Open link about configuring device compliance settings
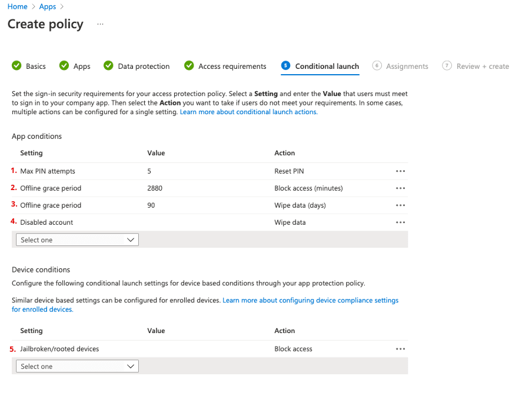532x419 pixels. tap(310, 300)
